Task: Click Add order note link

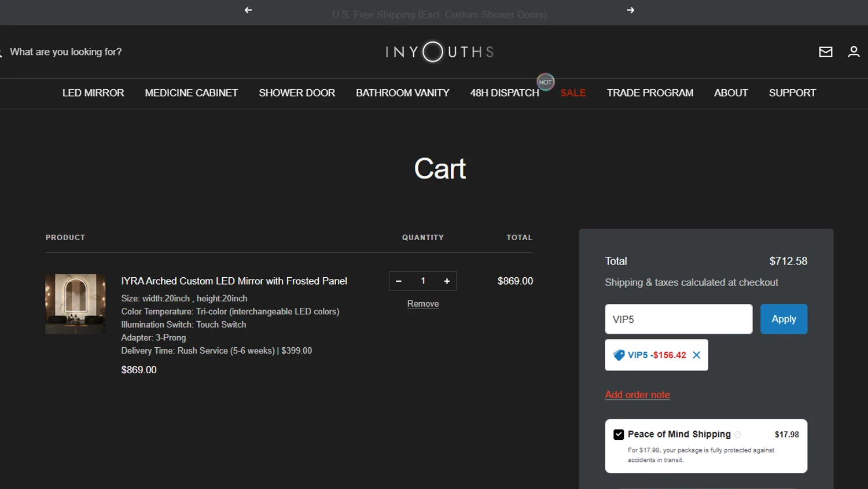Action: click(x=637, y=395)
